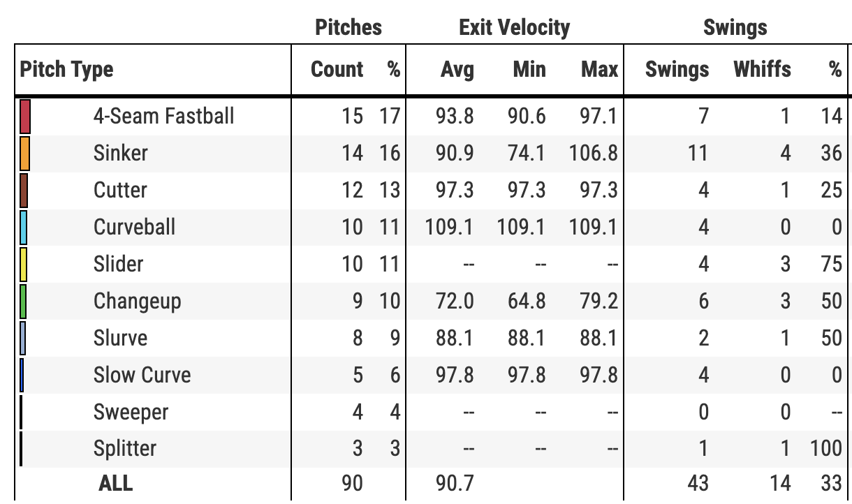This screenshot has width=852, height=504.
Task: Click the yellow Slider color swatch
Action: 24,264
